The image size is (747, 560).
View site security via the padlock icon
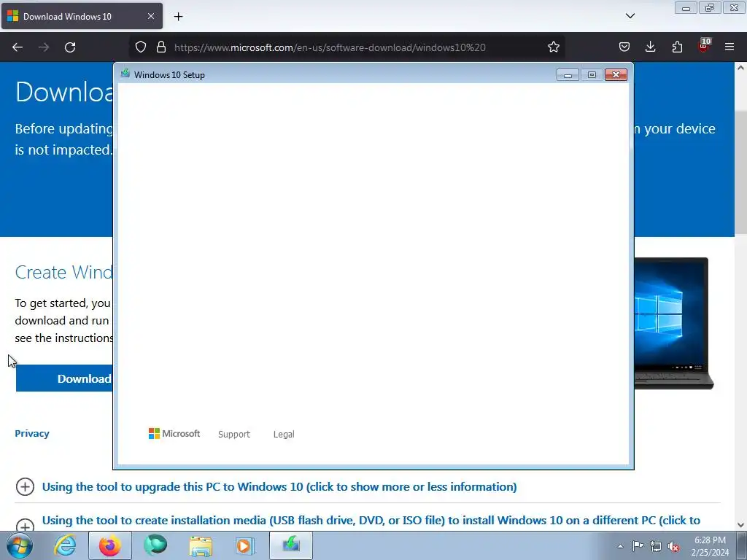pos(161,47)
